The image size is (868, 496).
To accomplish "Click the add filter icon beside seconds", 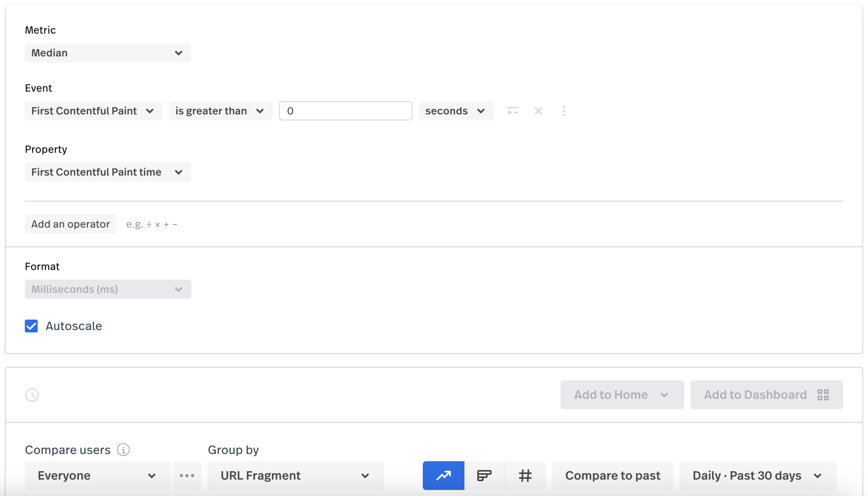I will click(x=512, y=111).
